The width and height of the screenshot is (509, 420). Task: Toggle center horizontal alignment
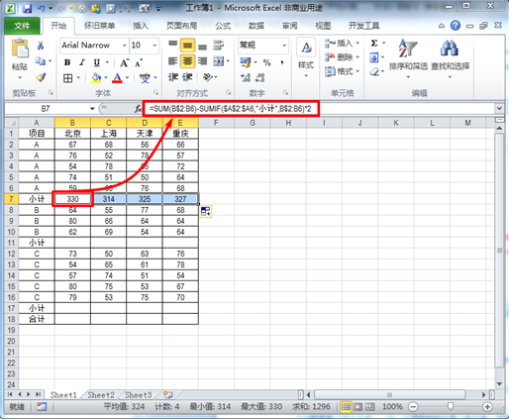click(x=187, y=61)
